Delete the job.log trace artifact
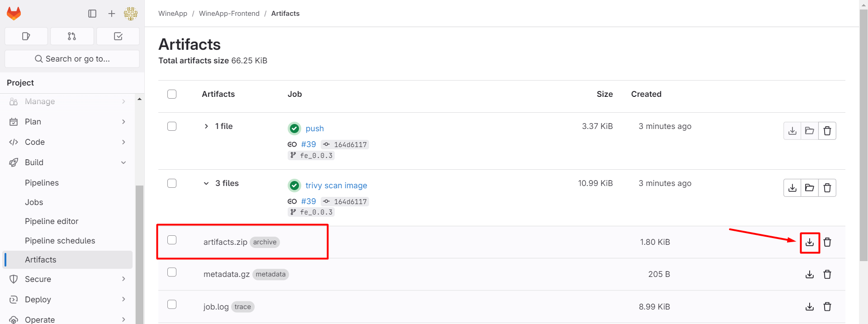Screen dimensions: 868x324 click(x=827, y=307)
